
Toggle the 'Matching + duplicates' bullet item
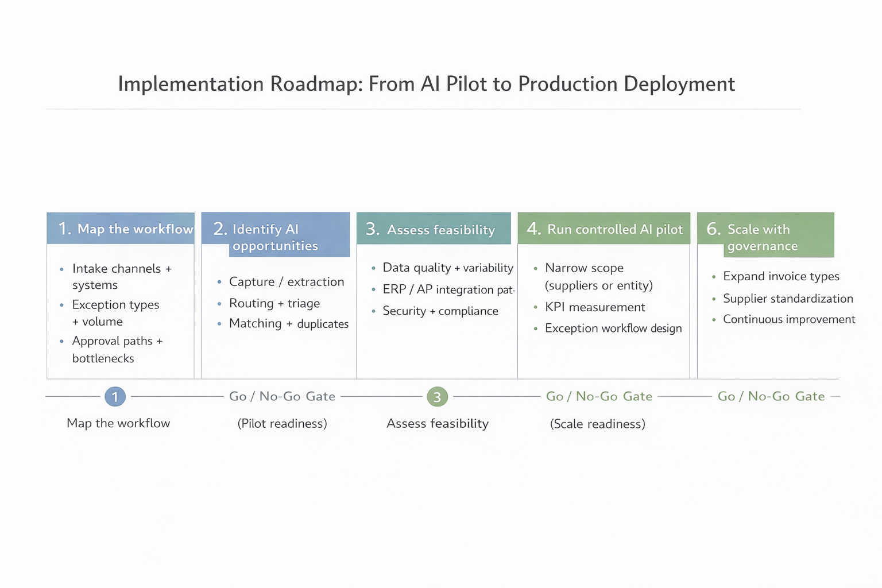coord(289,323)
